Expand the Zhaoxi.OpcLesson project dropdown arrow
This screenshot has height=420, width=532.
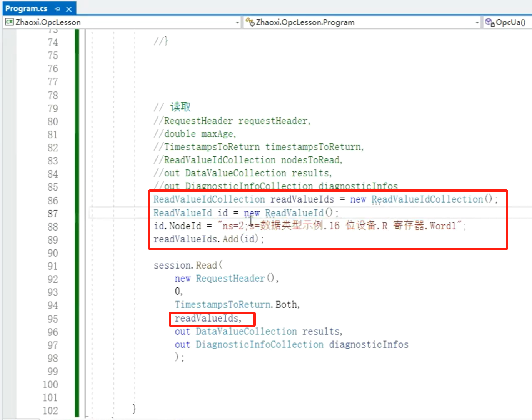[237, 23]
